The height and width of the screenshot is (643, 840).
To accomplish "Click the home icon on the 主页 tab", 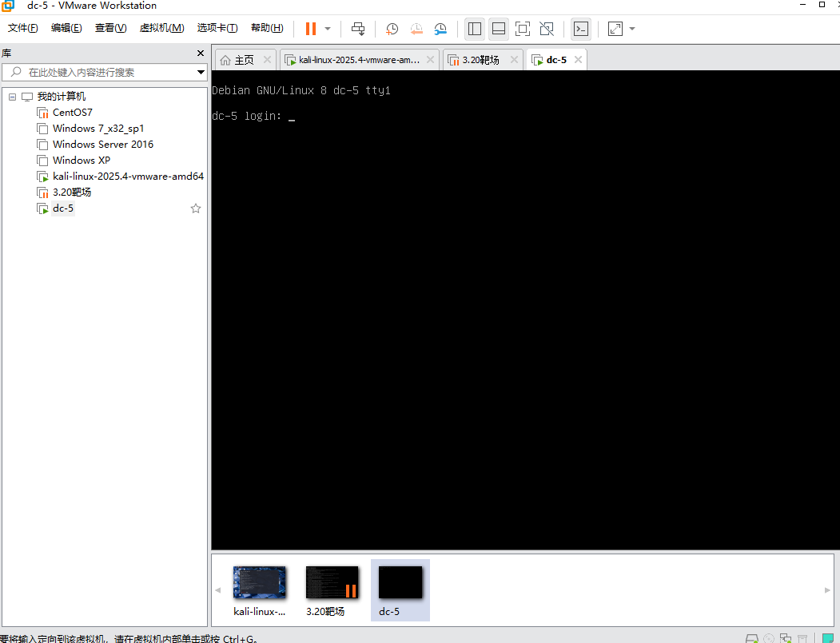I will click(x=225, y=60).
